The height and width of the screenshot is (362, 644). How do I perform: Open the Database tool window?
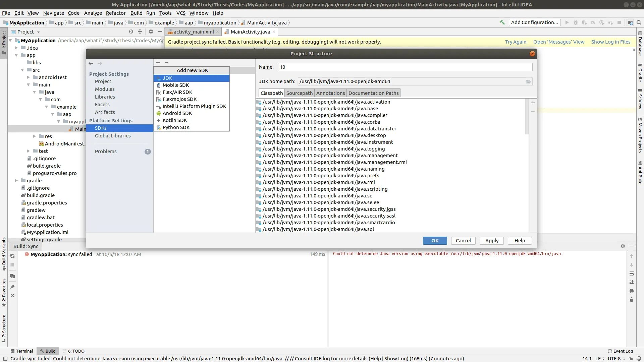click(640, 44)
